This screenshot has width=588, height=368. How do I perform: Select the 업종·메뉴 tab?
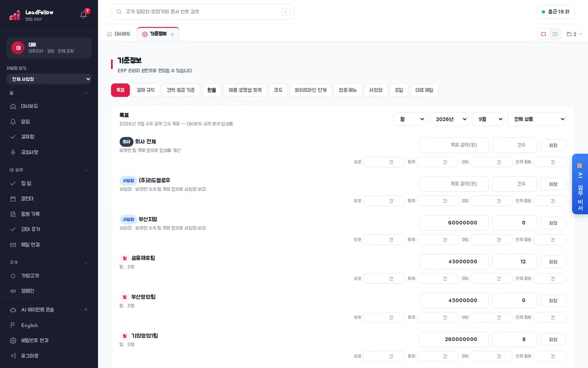click(348, 90)
